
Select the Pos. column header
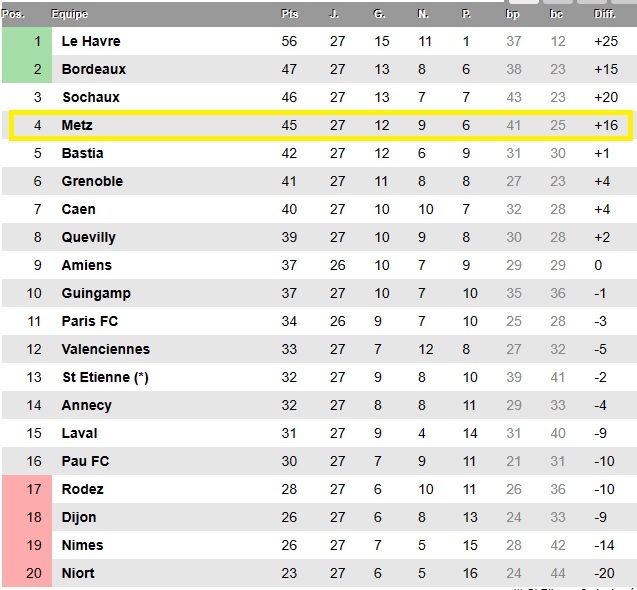(x=13, y=14)
